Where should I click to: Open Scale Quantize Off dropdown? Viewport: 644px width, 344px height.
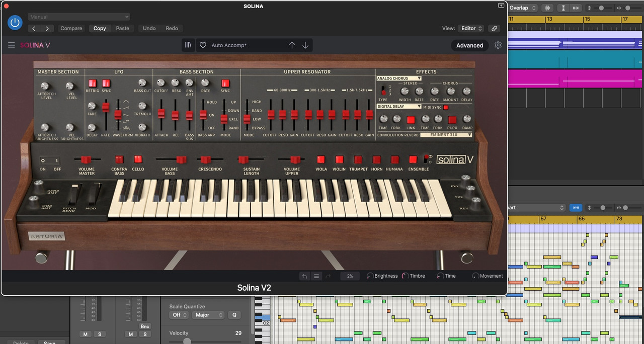(x=179, y=315)
